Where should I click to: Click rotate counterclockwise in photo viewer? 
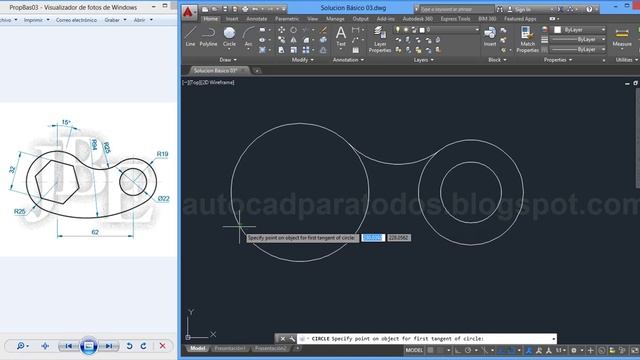click(x=129, y=346)
